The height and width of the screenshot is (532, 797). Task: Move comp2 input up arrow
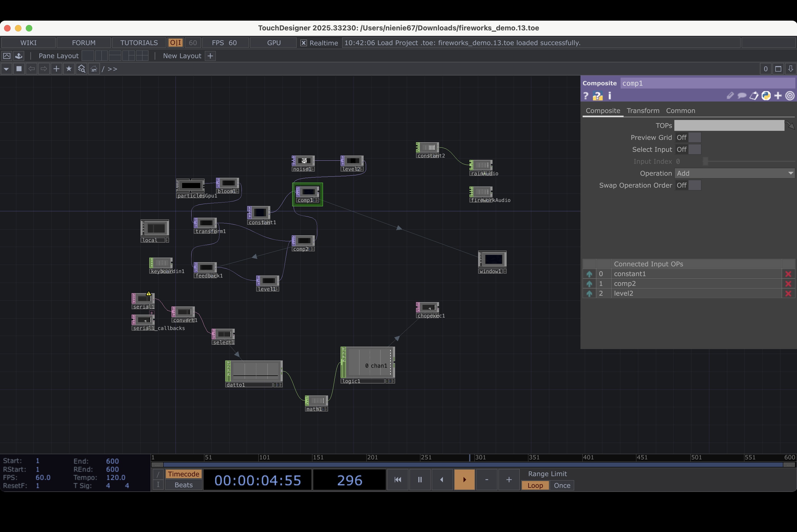coord(589,284)
